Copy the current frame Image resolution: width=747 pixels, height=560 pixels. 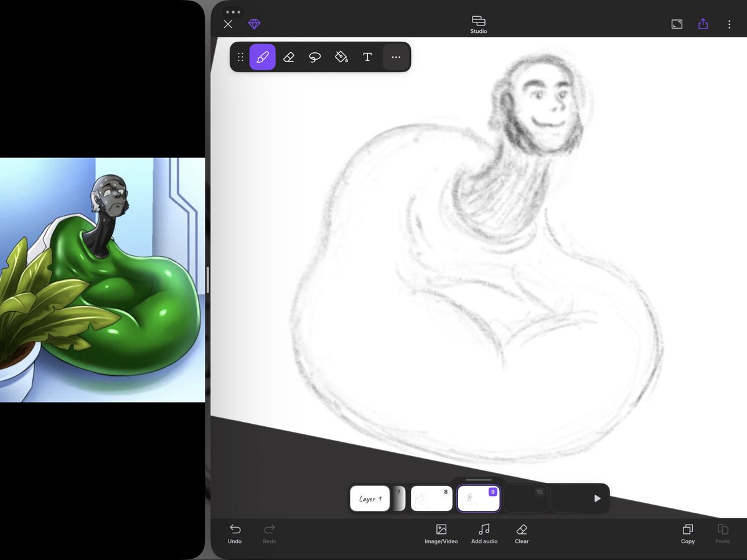click(x=688, y=534)
